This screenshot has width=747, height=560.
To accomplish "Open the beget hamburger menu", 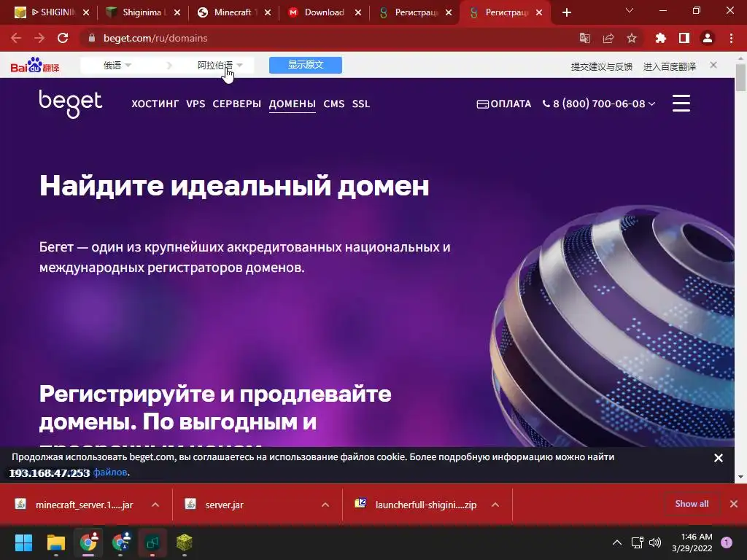I will (681, 104).
